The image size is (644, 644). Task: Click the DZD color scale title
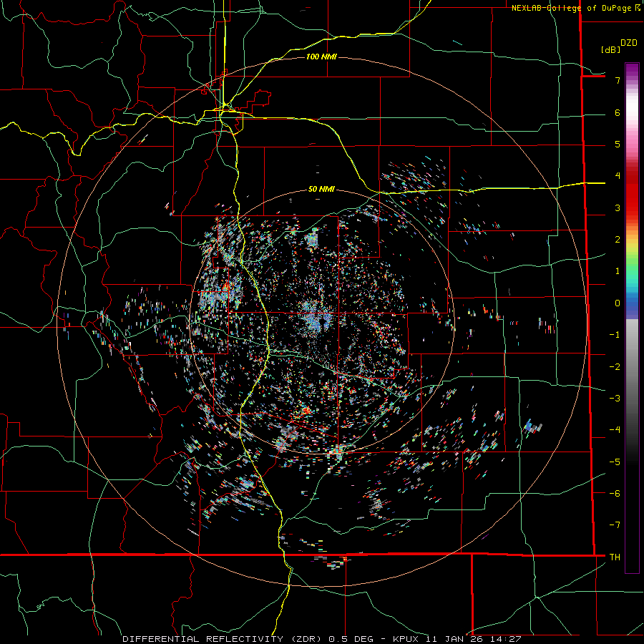tap(629, 43)
